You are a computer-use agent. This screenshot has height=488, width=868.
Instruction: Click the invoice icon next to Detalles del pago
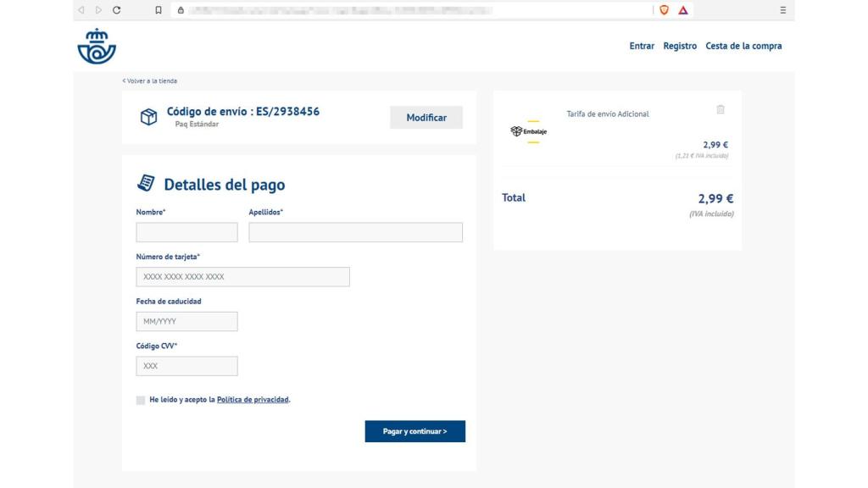tap(146, 180)
